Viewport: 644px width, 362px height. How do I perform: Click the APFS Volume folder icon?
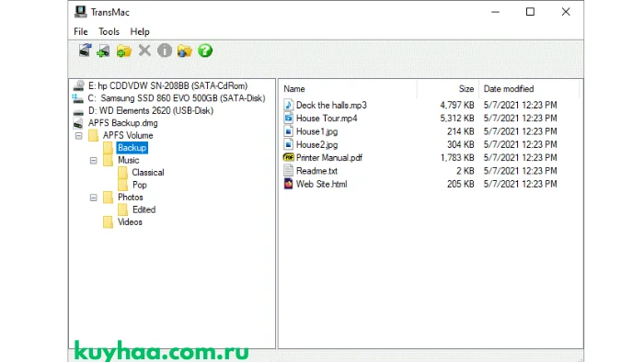coord(94,135)
